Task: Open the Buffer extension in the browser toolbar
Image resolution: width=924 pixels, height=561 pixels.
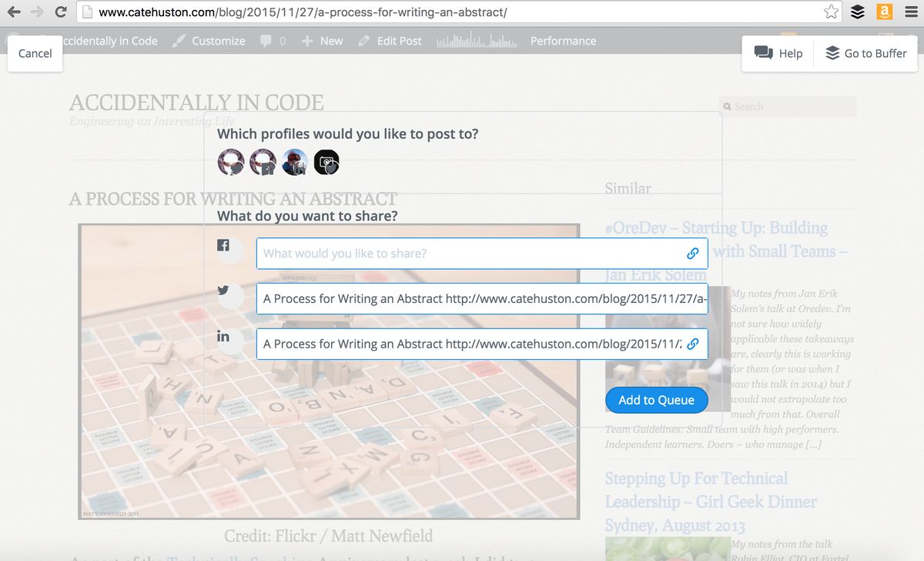Action: point(858,12)
